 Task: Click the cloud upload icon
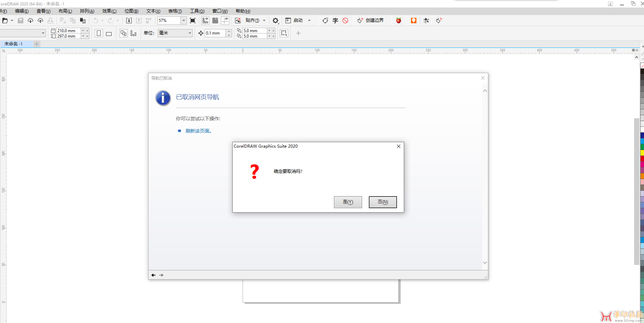(40, 21)
